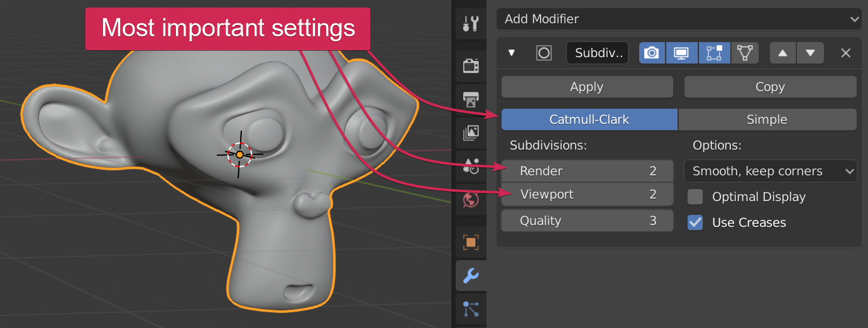Move the modifier up in the stack
Screen dimensions: 868x328
pyautogui.click(x=783, y=53)
